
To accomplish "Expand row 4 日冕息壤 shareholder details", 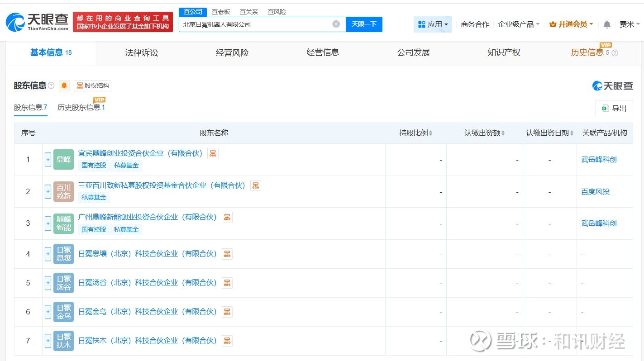I will [x=48, y=254].
